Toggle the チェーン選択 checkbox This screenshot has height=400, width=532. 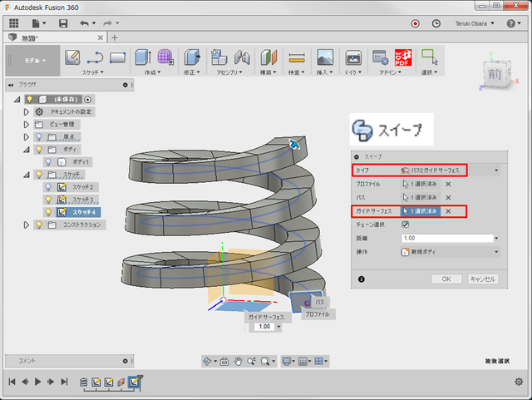point(406,225)
